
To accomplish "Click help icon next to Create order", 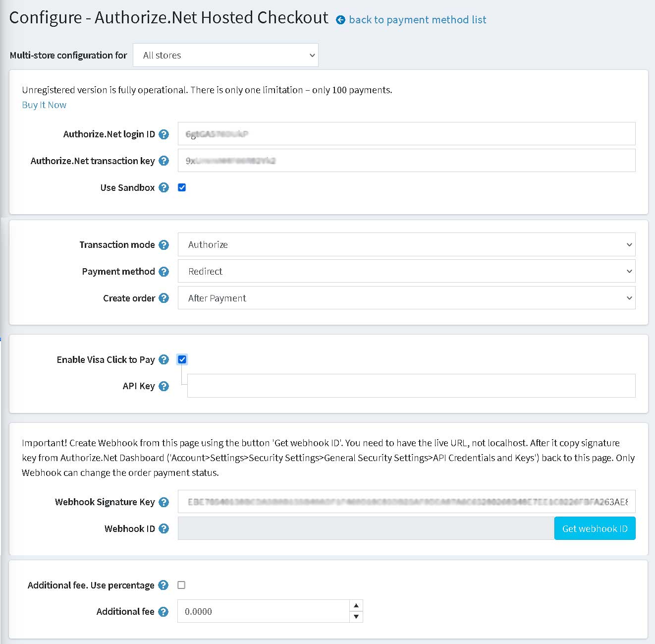I will (x=164, y=298).
